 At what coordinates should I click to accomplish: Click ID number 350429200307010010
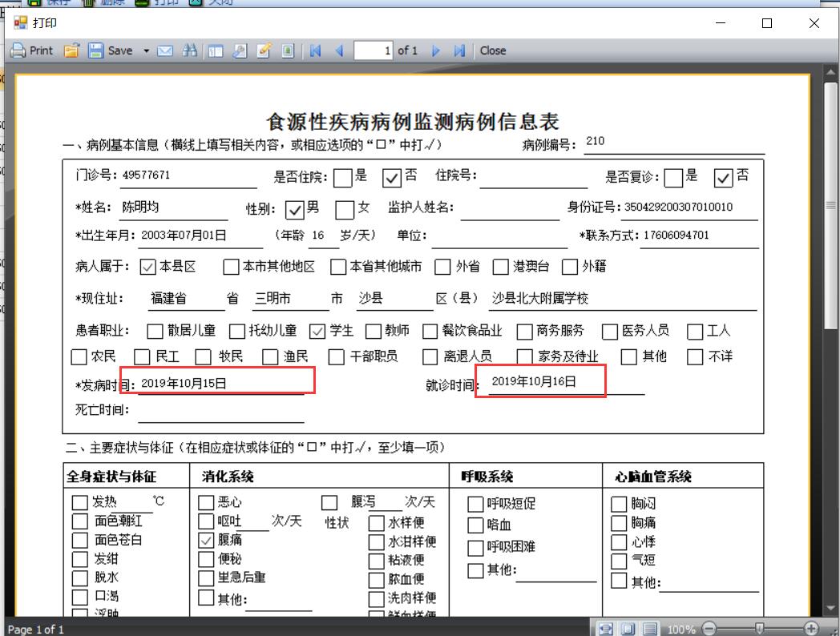click(678, 207)
